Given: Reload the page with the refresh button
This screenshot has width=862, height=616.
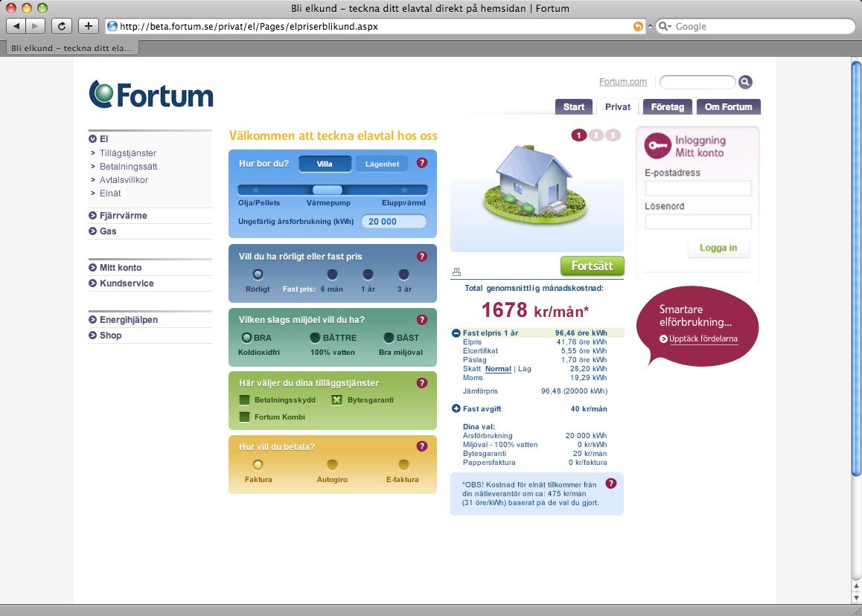Looking at the screenshot, I should (62, 26).
